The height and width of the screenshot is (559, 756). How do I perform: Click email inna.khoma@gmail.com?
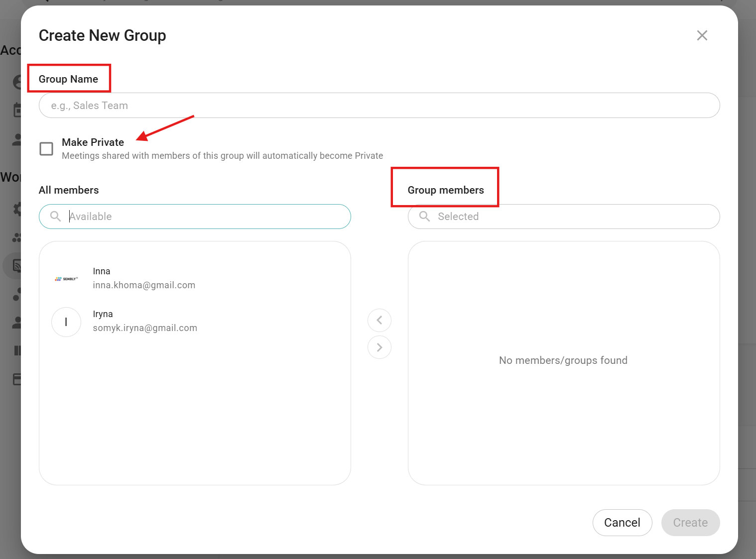144,285
